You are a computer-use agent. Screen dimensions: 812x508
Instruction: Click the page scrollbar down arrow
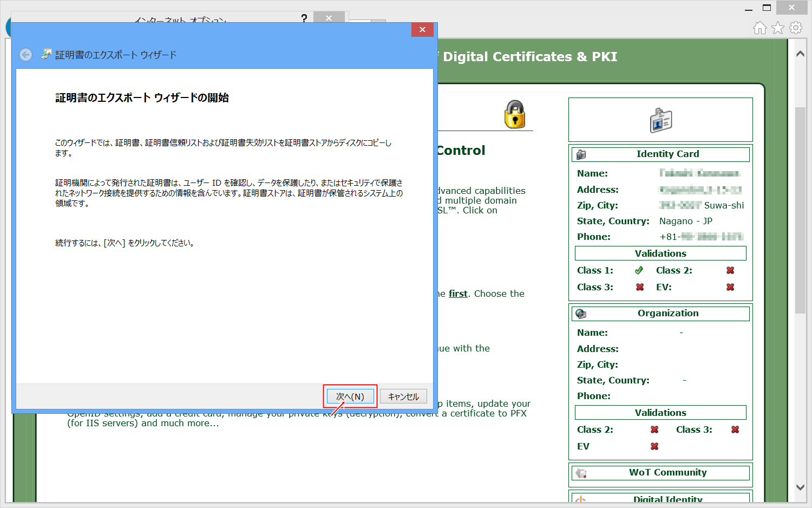coord(800,487)
